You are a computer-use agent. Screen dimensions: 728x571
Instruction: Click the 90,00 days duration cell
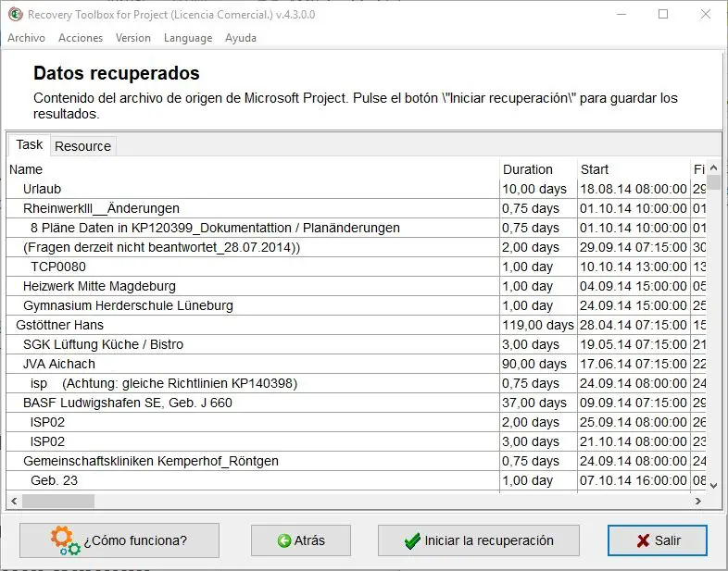click(x=538, y=364)
